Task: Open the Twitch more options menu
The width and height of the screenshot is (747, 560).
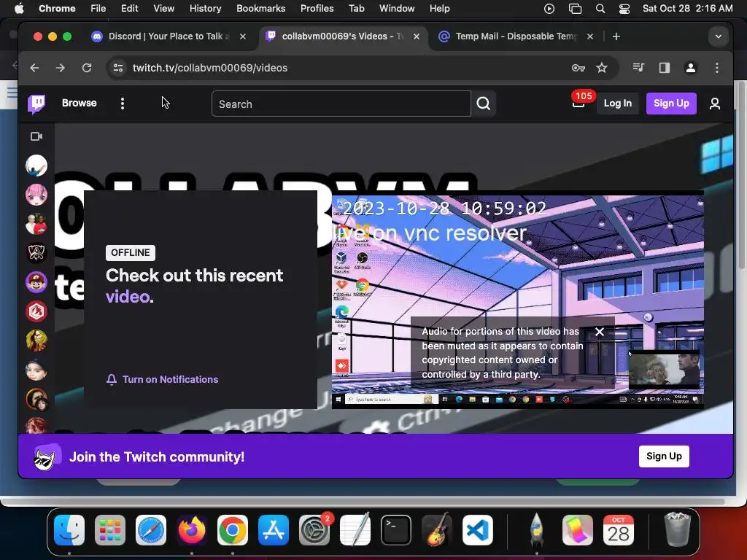Action: (x=123, y=104)
